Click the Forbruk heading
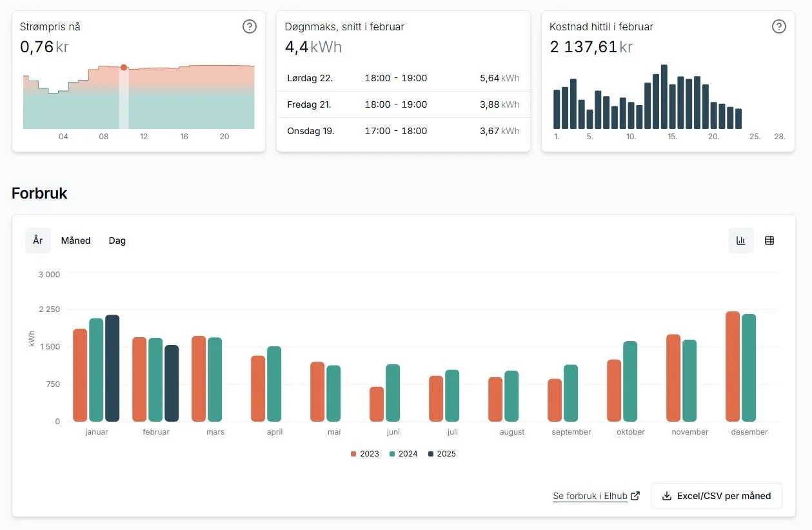The width and height of the screenshot is (812, 530). pos(39,193)
